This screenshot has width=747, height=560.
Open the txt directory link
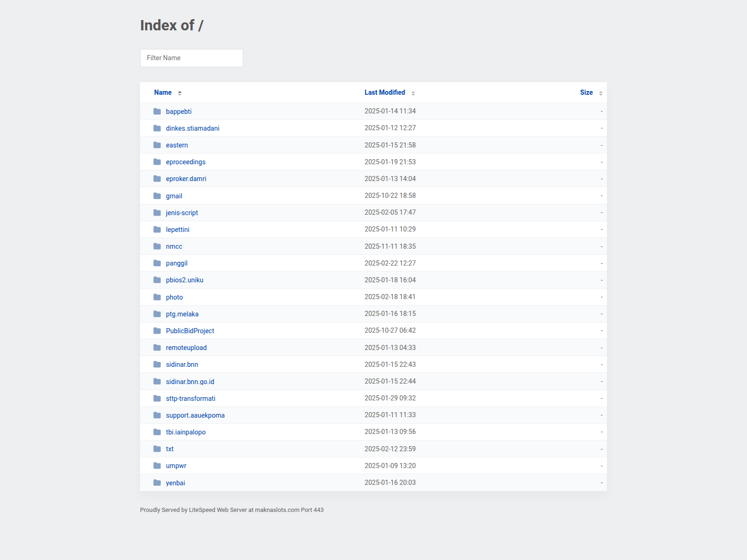pyautogui.click(x=170, y=449)
